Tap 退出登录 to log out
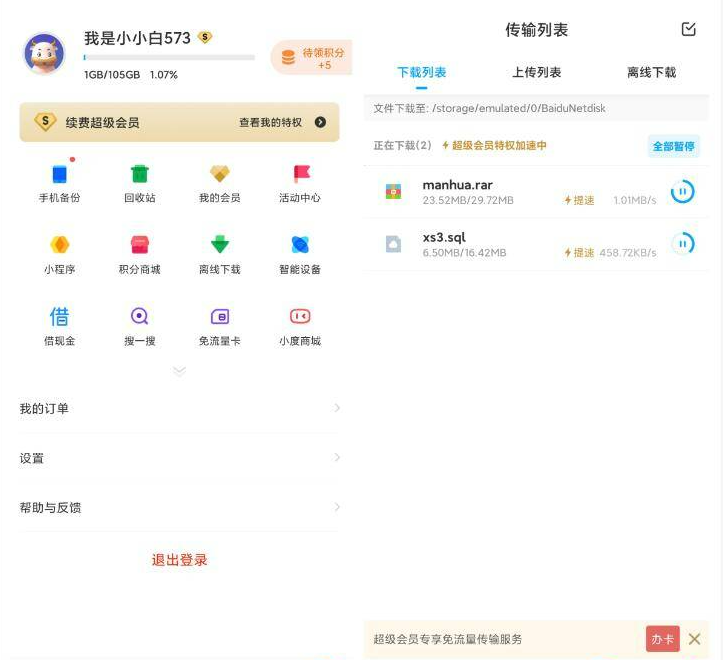The image size is (723, 660). pos(180,560)
